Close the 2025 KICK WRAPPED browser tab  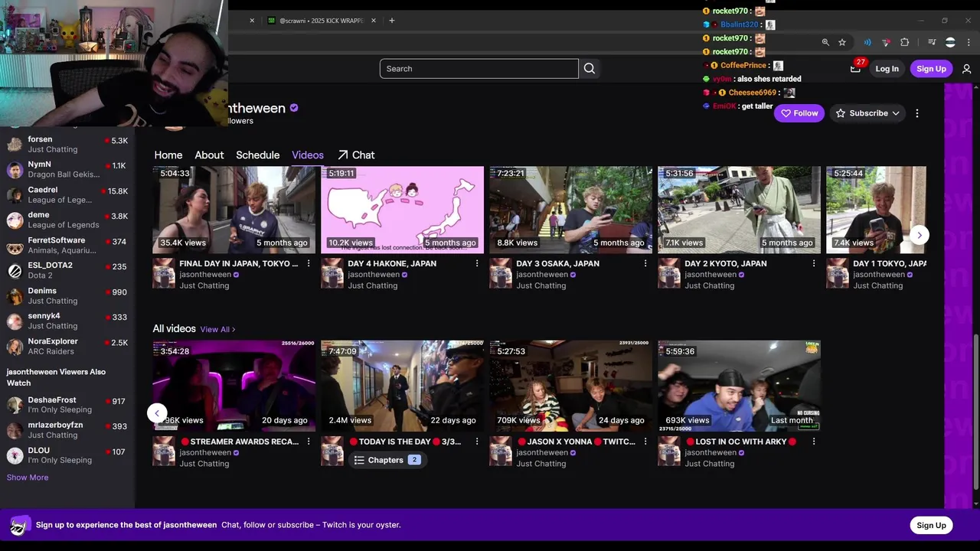click(x=374, y=21)
